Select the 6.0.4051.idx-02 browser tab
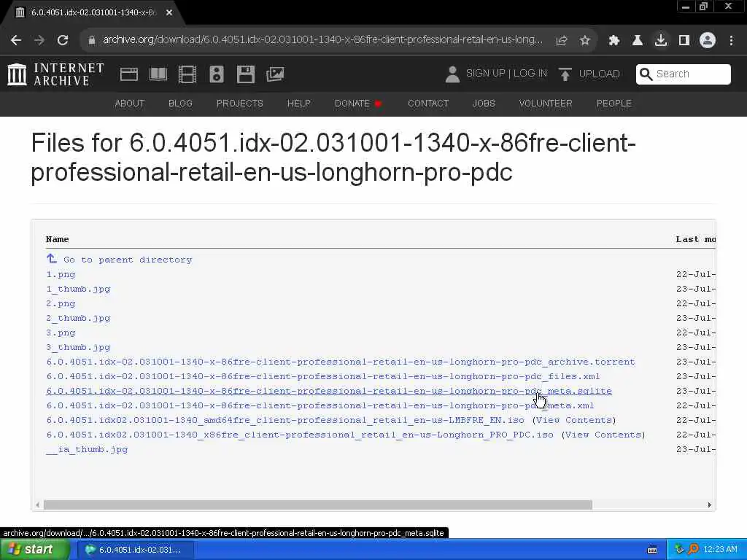747x560 pixels. pos(93,13)
